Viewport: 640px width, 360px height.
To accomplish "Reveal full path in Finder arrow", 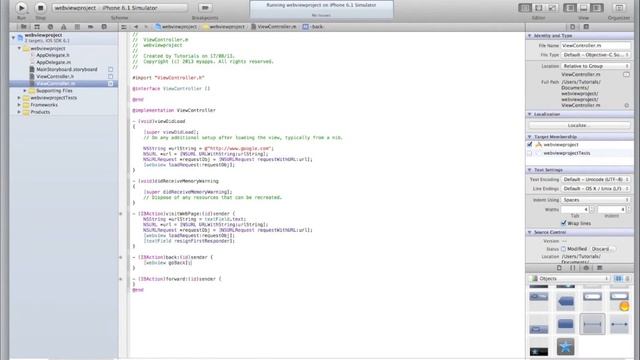I will [627, 105].
